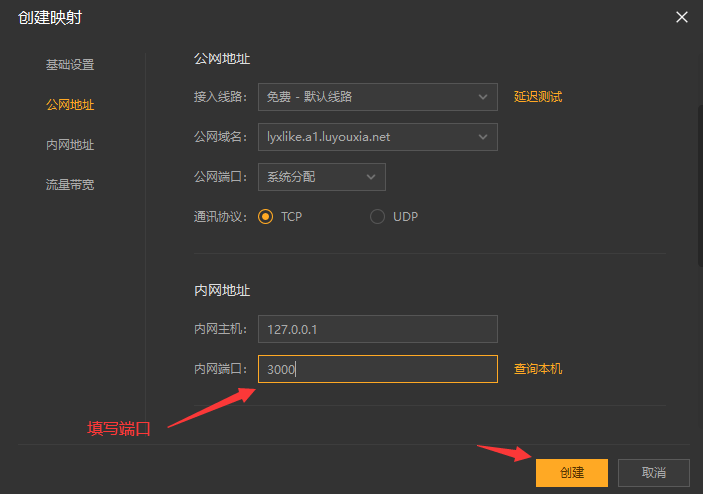Open the 基础设置 section

[x=70, y=65]
